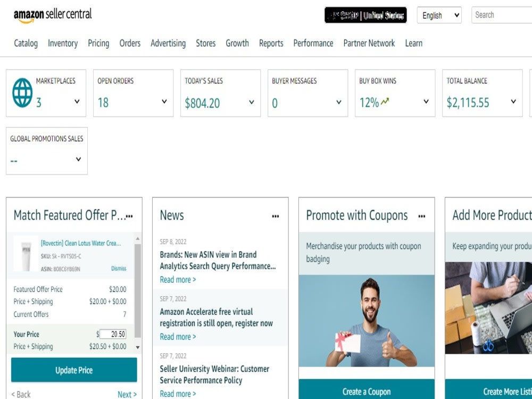This screenshot has width=532, height=399.
Task: Click the Search box in the header
Action: click(x=502, y=15)
